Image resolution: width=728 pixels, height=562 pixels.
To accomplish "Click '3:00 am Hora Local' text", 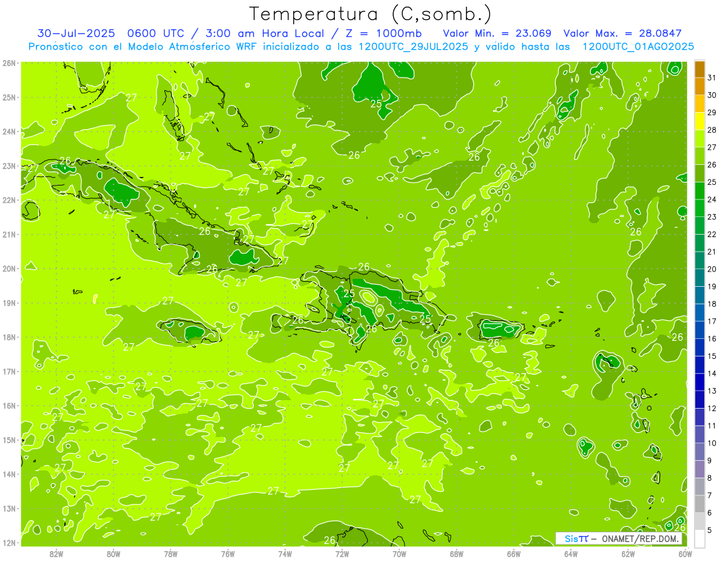I will click(x=268, y=33).
